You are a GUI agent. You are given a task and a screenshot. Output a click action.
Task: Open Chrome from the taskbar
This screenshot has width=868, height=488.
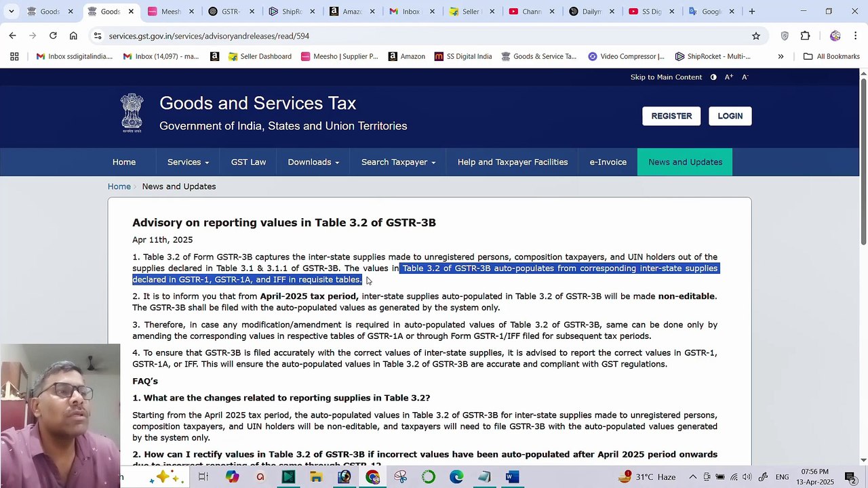(x=372, y=477)
